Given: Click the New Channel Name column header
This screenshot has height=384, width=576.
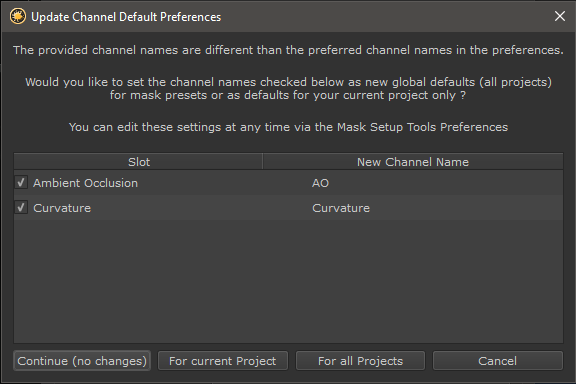Looking at the screenshot, I should 413,162.
